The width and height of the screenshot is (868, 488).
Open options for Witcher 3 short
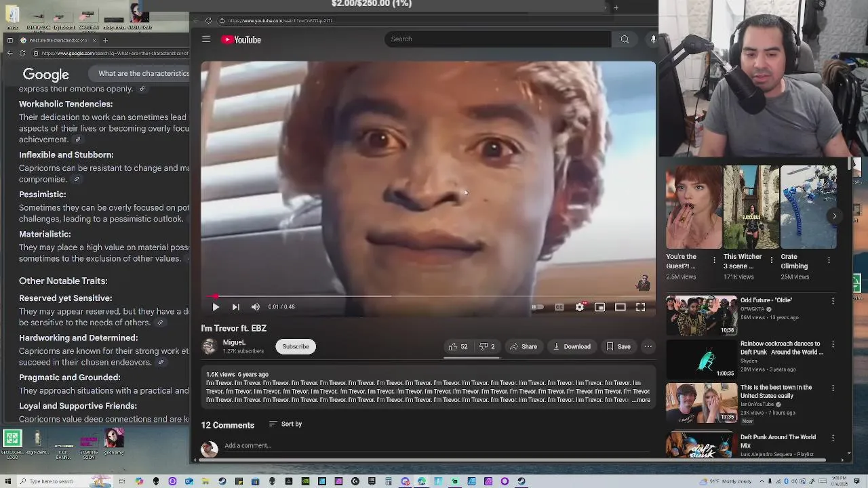771,260
